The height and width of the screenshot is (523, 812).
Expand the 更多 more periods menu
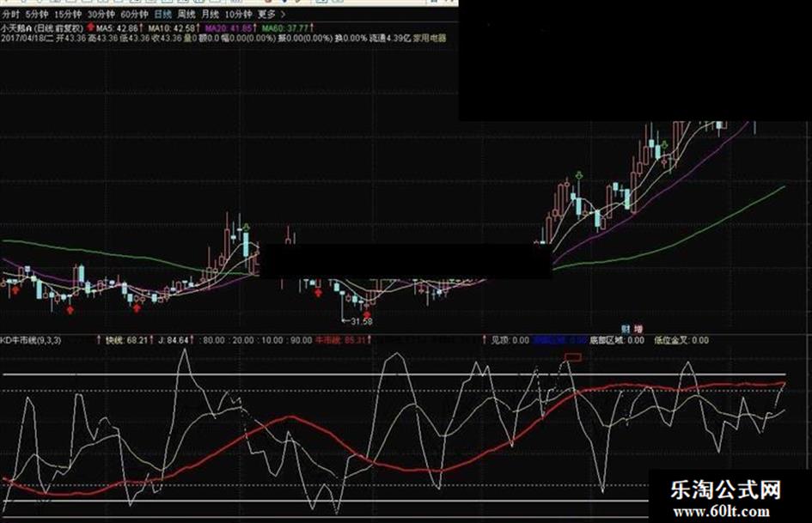coord(272,15)
